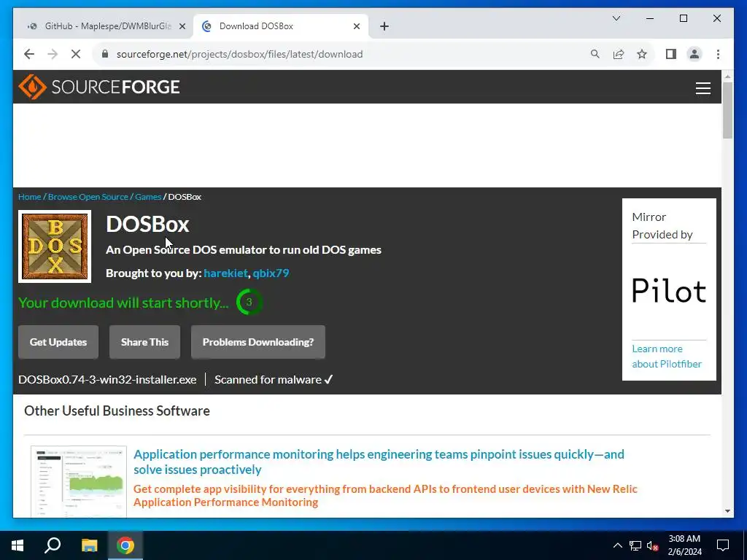
Task: Open the notification center icon
Action: coord(723,545)
